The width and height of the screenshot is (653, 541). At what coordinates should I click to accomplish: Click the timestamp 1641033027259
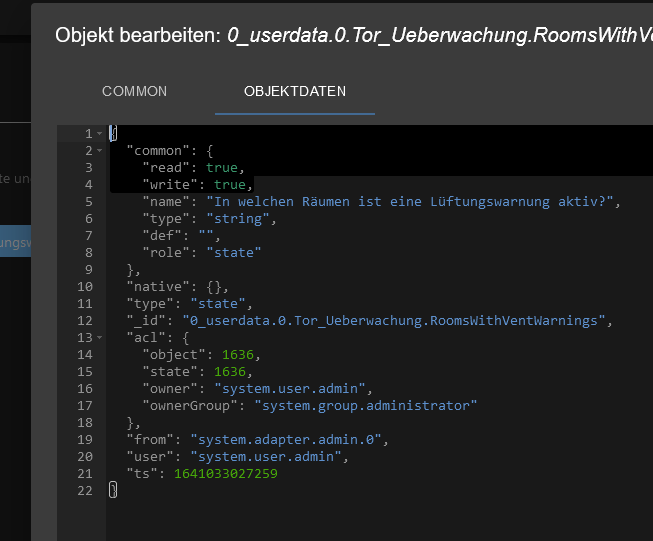pyautogui.click(x=226, y=474)
